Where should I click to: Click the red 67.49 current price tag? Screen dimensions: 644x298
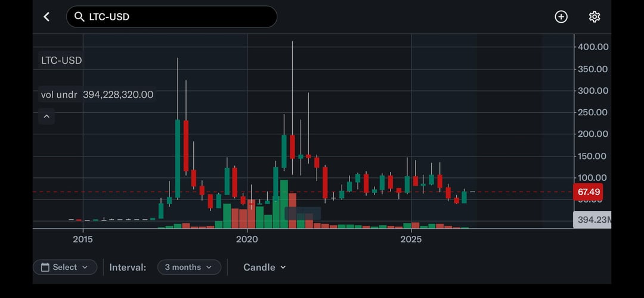tap(588, 192)
